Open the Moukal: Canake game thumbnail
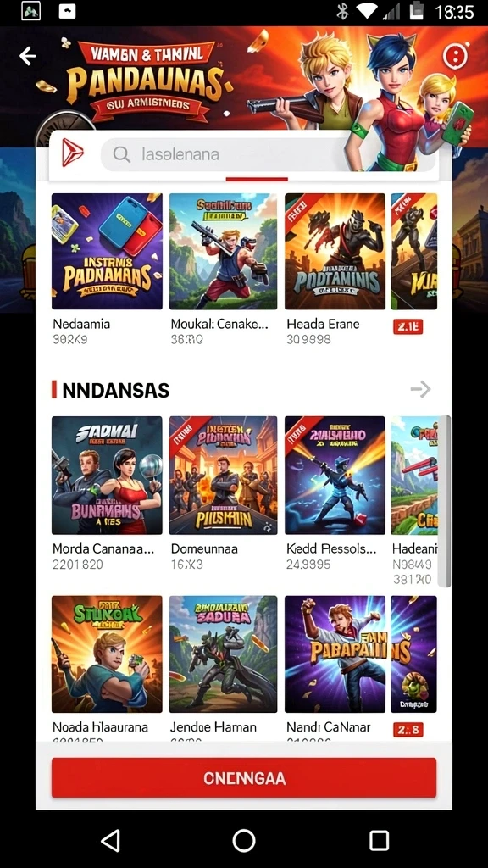This screenshot has width=488, height=868. click(x=223, y=251)
